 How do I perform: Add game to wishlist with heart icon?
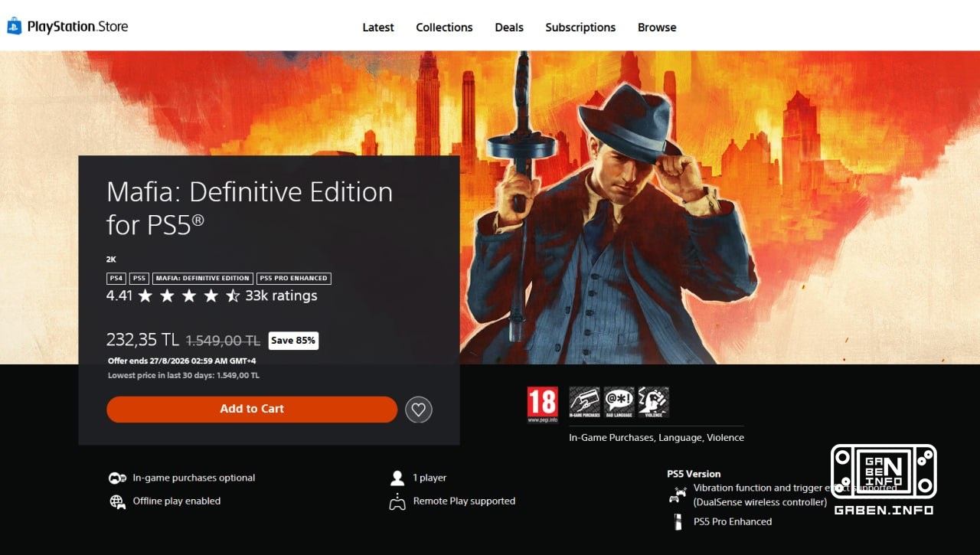418,410
